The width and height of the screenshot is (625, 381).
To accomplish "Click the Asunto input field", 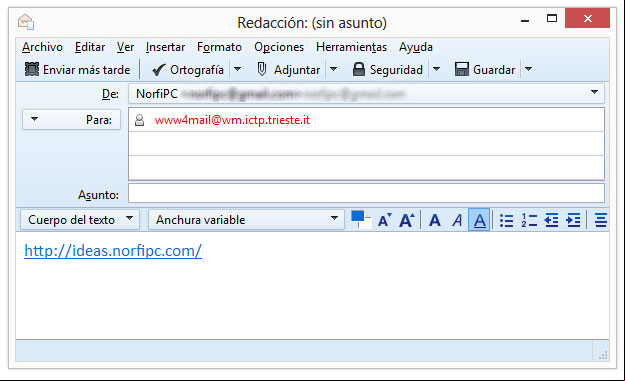I will (x=366, y=194).
